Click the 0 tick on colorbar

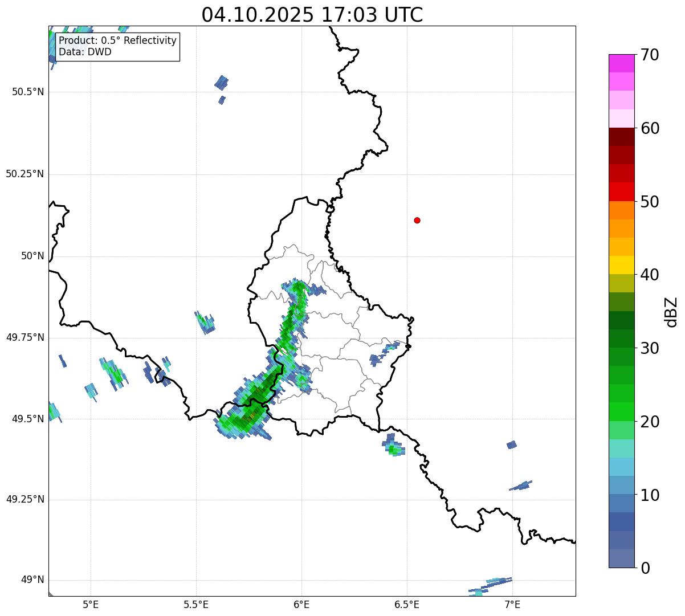pyautogui.click(x=645, y=568)
